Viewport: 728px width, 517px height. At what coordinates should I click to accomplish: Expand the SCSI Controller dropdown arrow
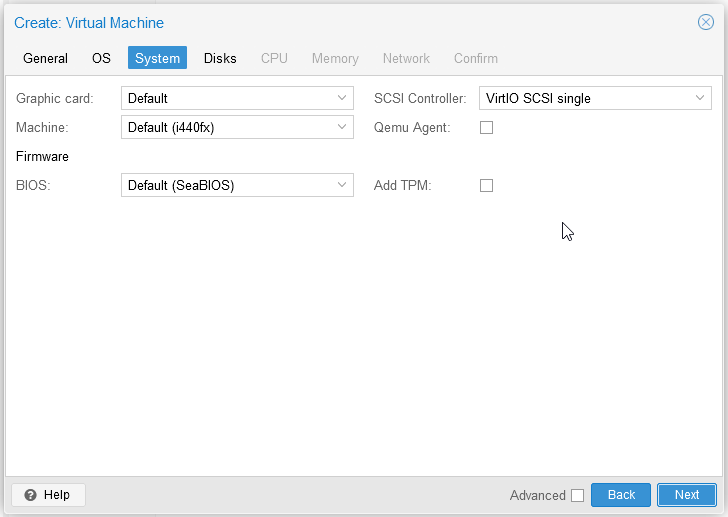pyautogui.click(x=700, y=98)
